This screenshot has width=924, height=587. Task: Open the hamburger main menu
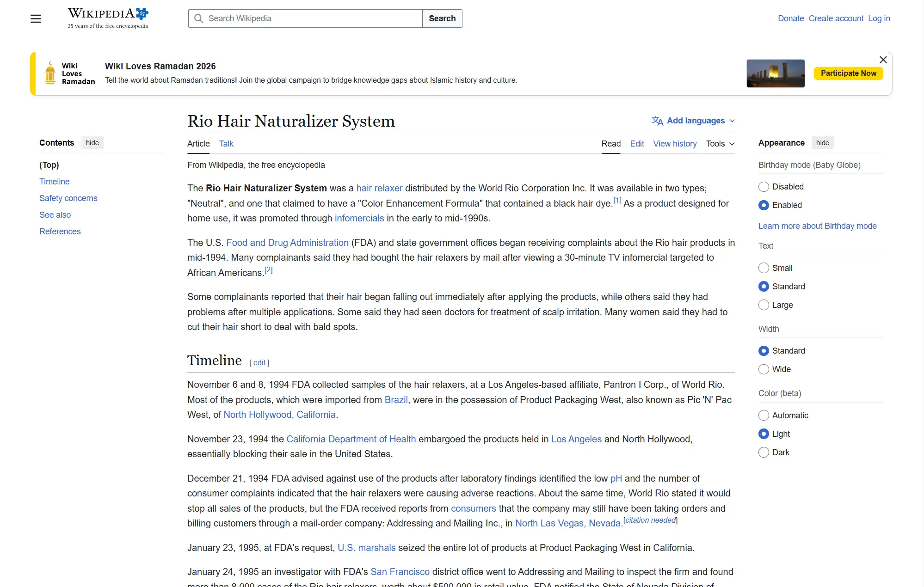tap(36, 18)
